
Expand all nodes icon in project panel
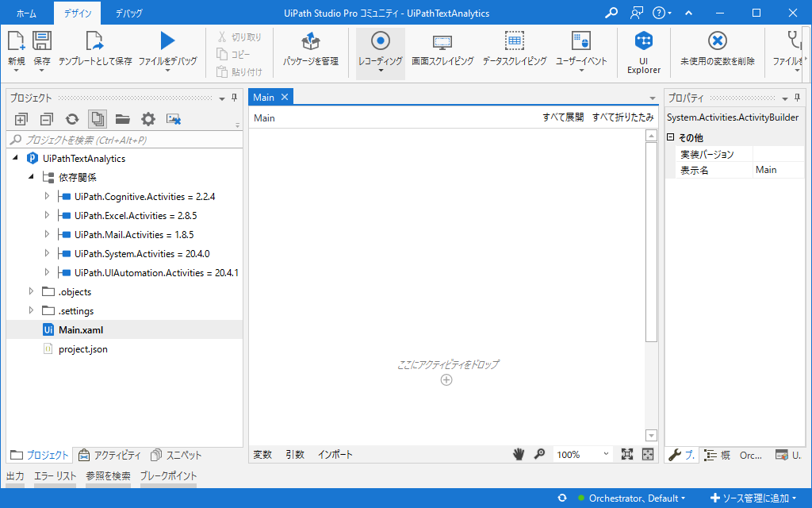pyautogui.click(x=21, y=119)
